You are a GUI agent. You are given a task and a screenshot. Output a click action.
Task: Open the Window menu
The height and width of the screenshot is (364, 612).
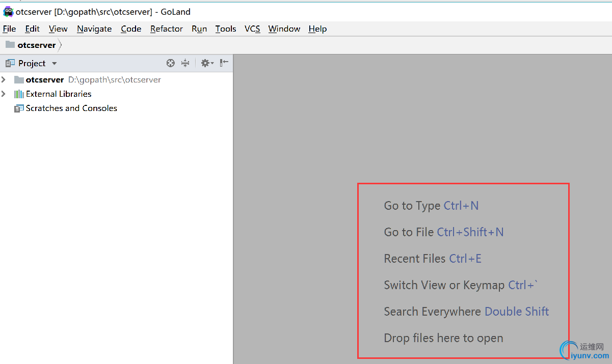coord(284,29)
